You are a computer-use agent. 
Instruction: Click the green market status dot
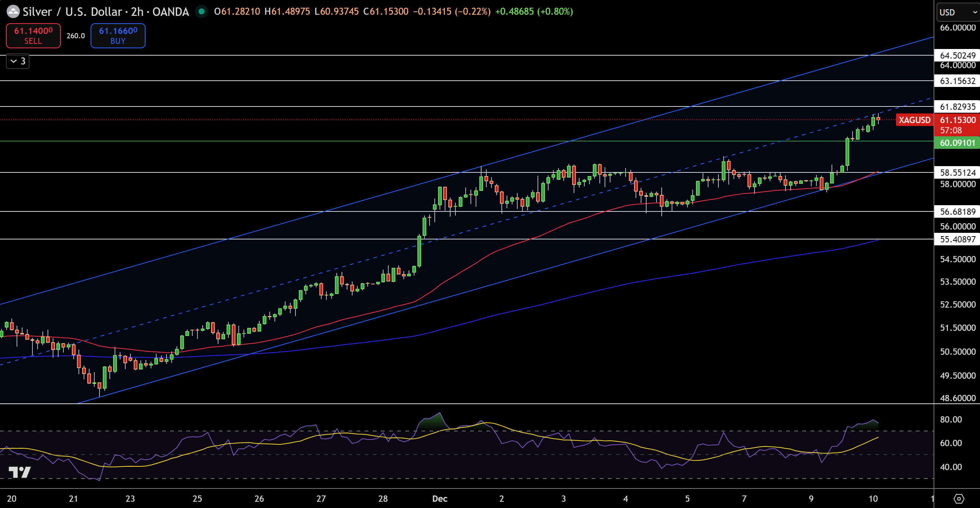(202, 12)
